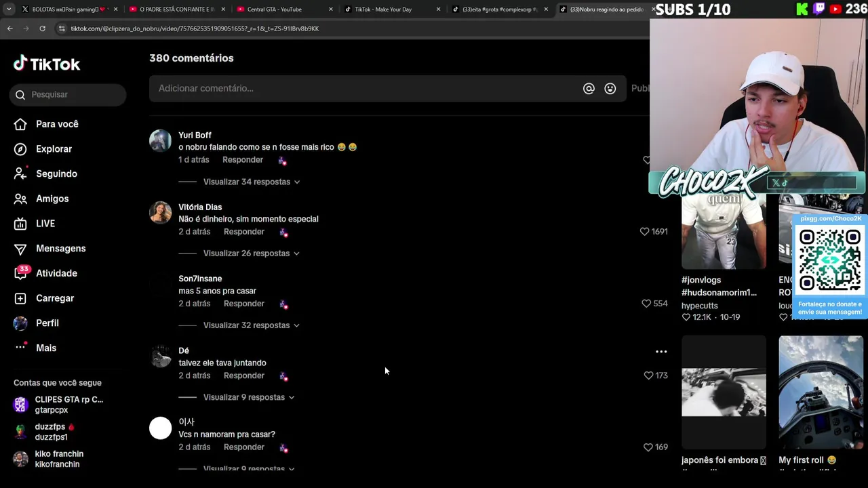Click the Adicionar comentário input field
Screen dimensions: 868x488
[x=366, y=88]
